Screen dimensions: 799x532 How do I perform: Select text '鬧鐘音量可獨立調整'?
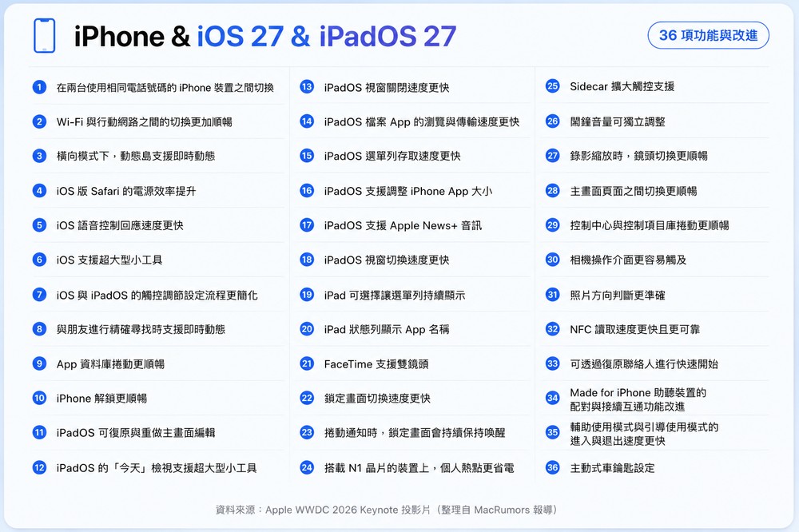(618, 121)
